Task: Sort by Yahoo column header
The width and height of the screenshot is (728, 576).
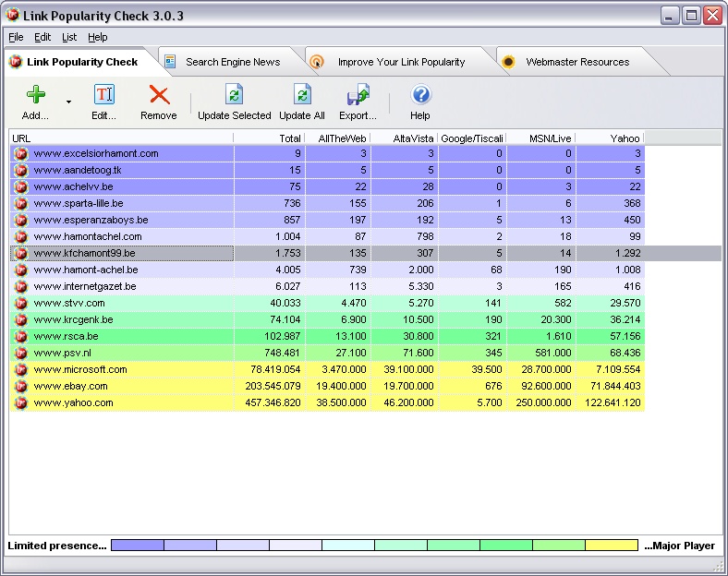Action: tap(610, 138)
